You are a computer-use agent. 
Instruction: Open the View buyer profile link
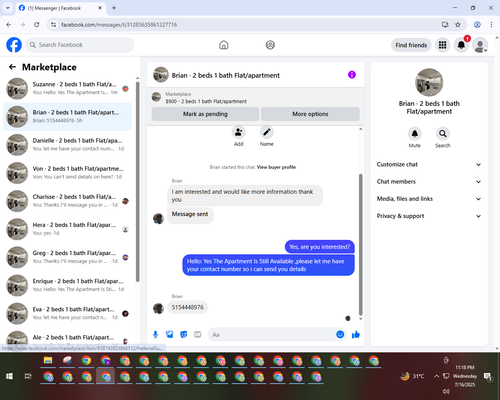(x=276, y=167)
